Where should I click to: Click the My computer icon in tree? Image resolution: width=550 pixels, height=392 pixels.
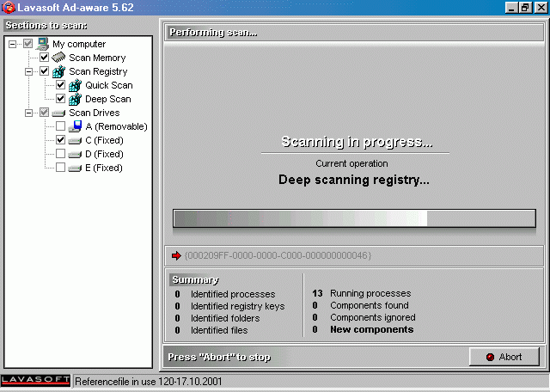tap(42, 44)
